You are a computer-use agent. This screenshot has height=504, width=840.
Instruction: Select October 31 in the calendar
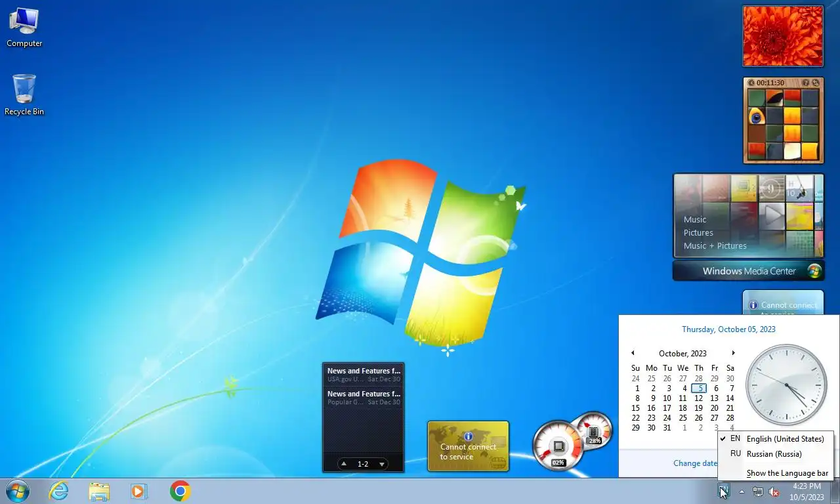[667, 428]
